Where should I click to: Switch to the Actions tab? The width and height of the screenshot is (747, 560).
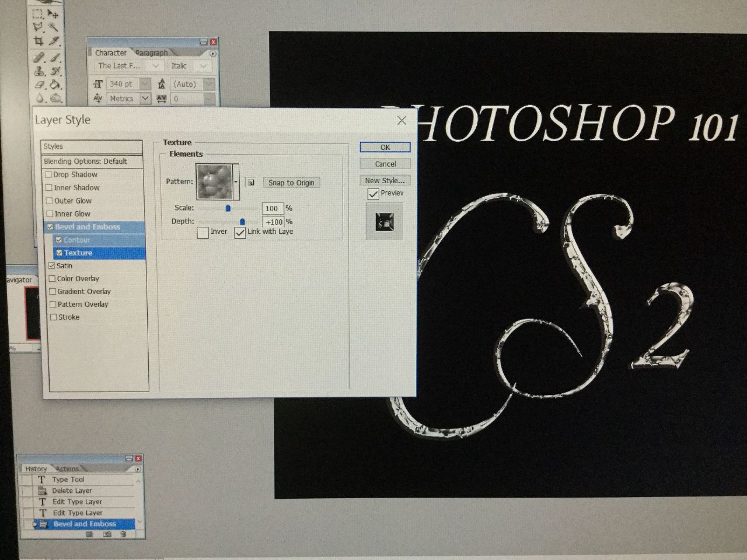point(67,468)
